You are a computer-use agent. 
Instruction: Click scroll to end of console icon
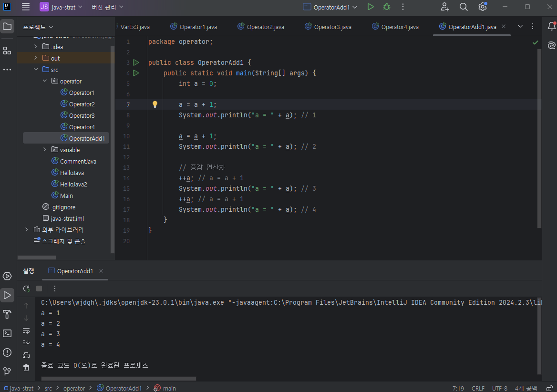click(x=26, y=343)
